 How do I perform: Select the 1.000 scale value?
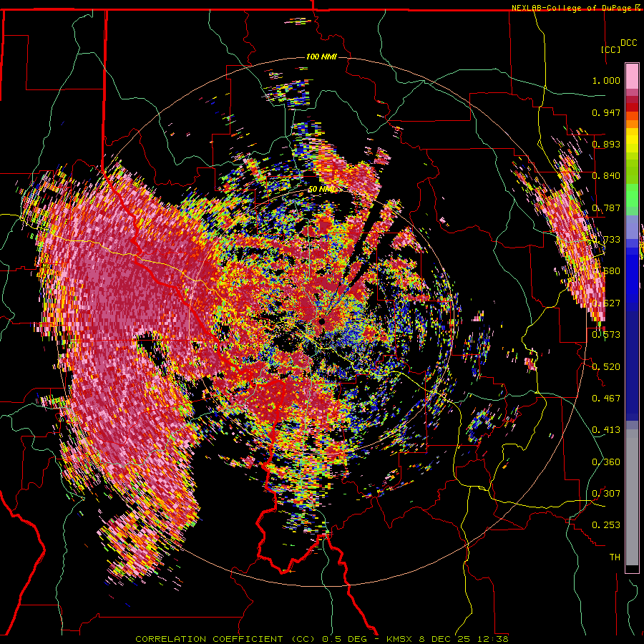[x=606, y=80]
